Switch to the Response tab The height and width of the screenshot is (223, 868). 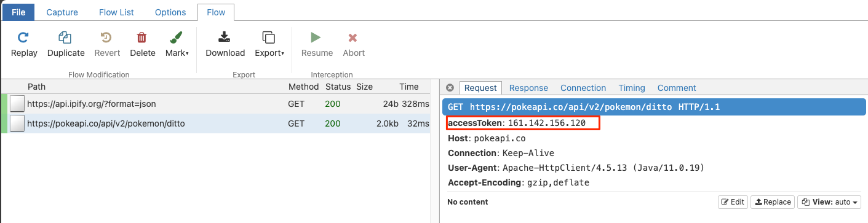pos(528,88)
